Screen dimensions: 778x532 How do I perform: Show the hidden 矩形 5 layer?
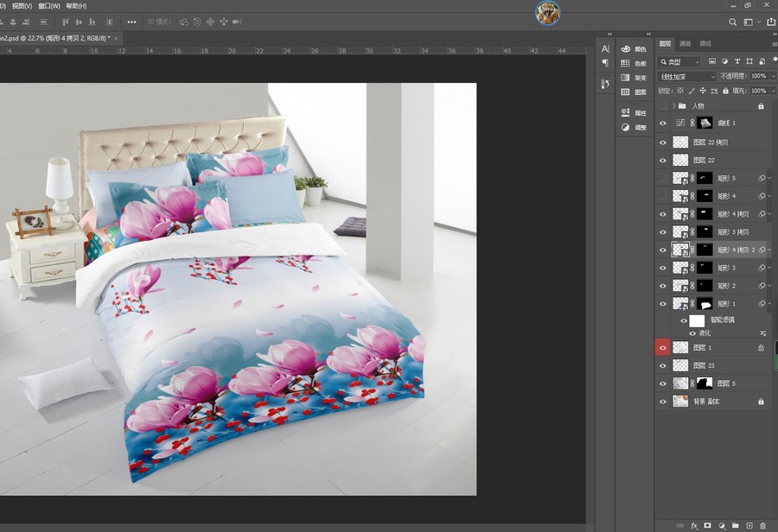coord(663,178)
